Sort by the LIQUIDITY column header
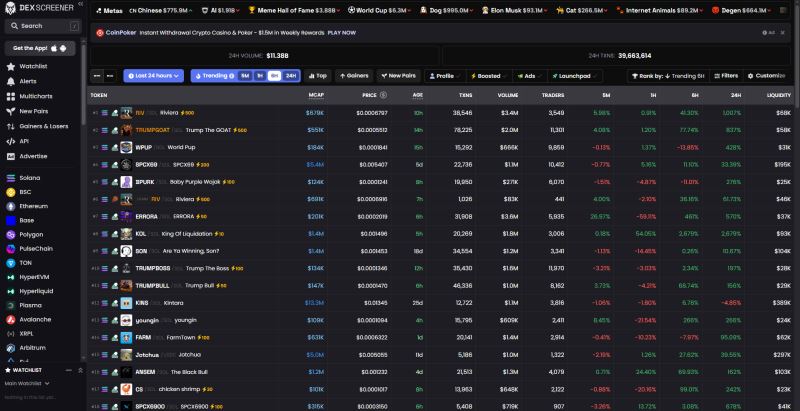The width and height of the screenshot is (800, 411). coord(779,95)
